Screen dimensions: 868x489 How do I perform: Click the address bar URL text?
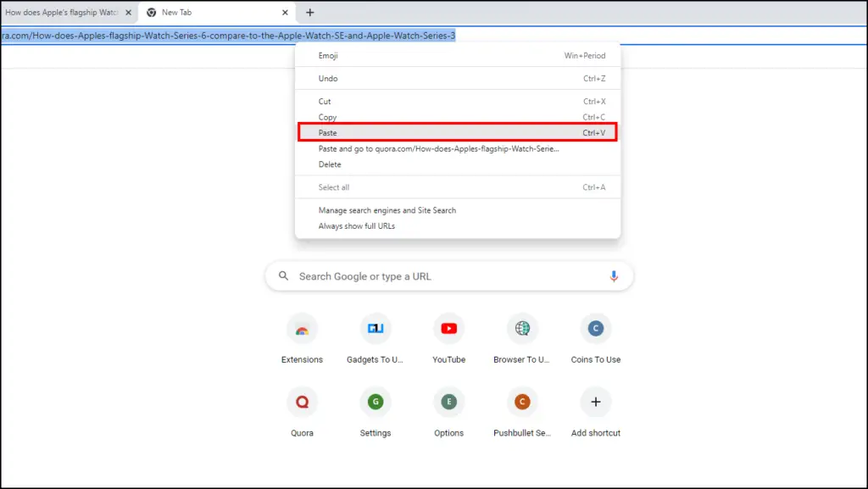coord(228,36)
